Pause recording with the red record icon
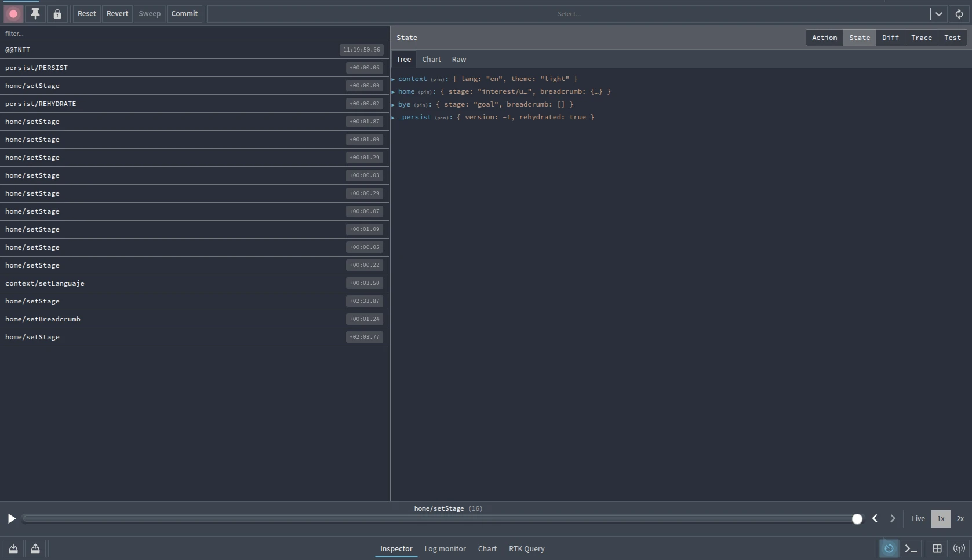Screen dimensions: 972x560 pos(13,14)
